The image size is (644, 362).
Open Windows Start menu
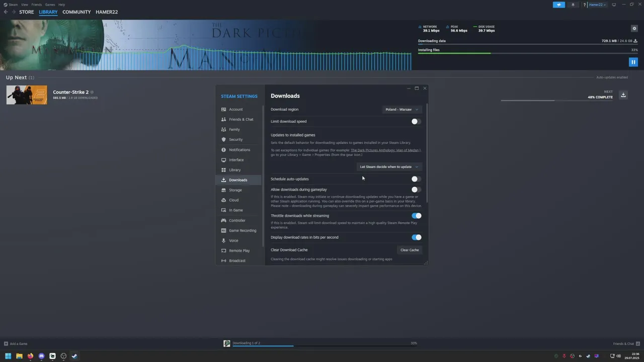click(8, 356)
